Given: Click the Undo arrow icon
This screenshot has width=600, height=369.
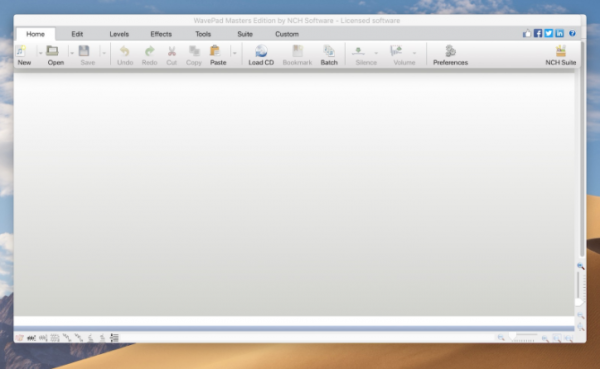Looking at the screenshot, I should 125,51.
